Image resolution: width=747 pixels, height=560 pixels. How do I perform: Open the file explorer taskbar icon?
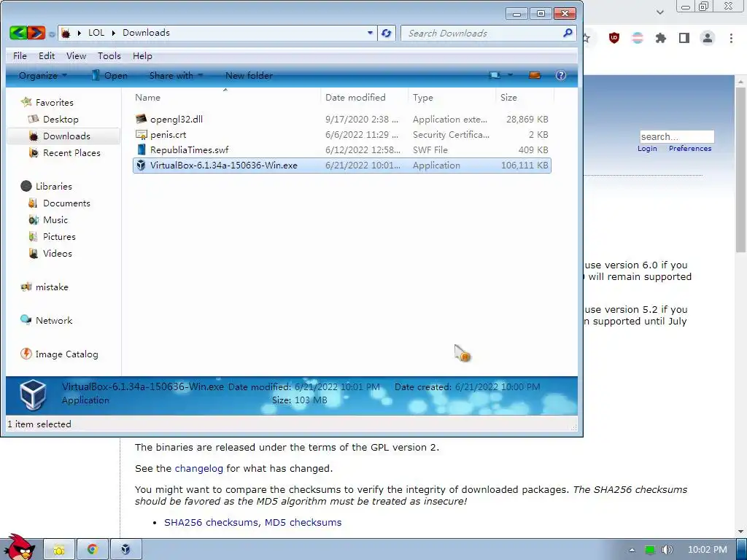pyautogui.click(x=59, y=550)
